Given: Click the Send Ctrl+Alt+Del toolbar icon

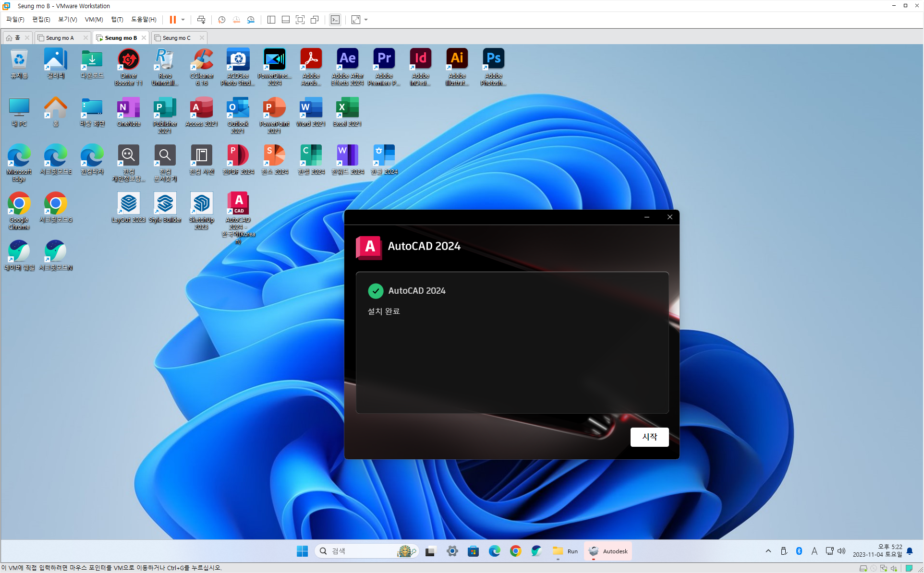Looking at the screenshot, I should coord(201,20).
